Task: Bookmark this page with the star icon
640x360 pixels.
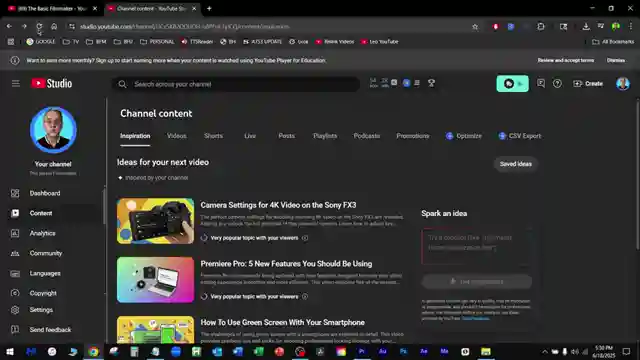Action: pos(475,27)
